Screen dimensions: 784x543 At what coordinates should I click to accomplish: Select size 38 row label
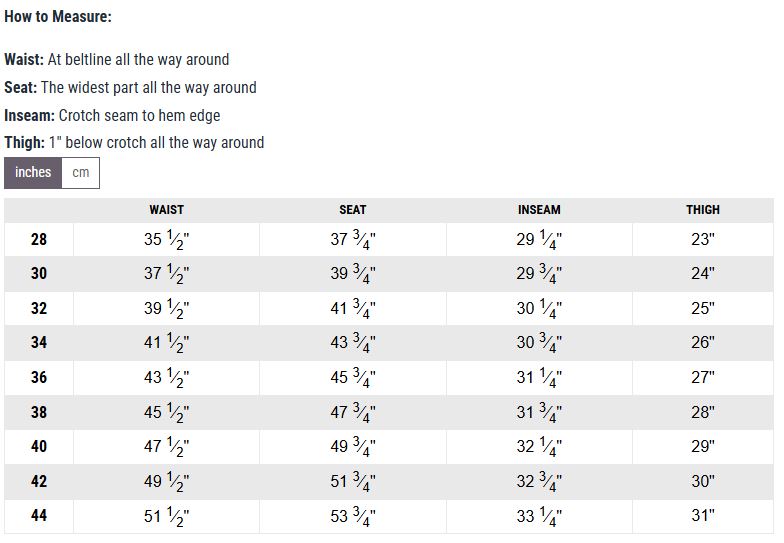point(39,412)
